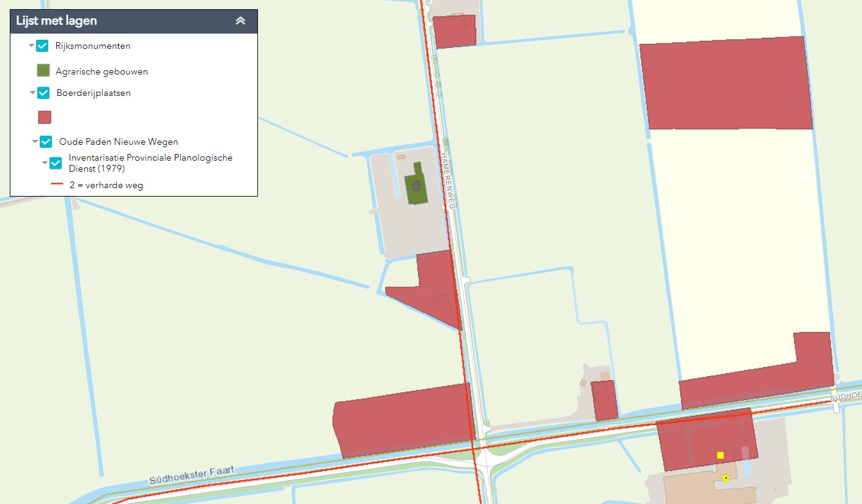Click the green Agrarische gebouwen legend swatch
The height and width of the screenshot is (504, 862).
44,70
